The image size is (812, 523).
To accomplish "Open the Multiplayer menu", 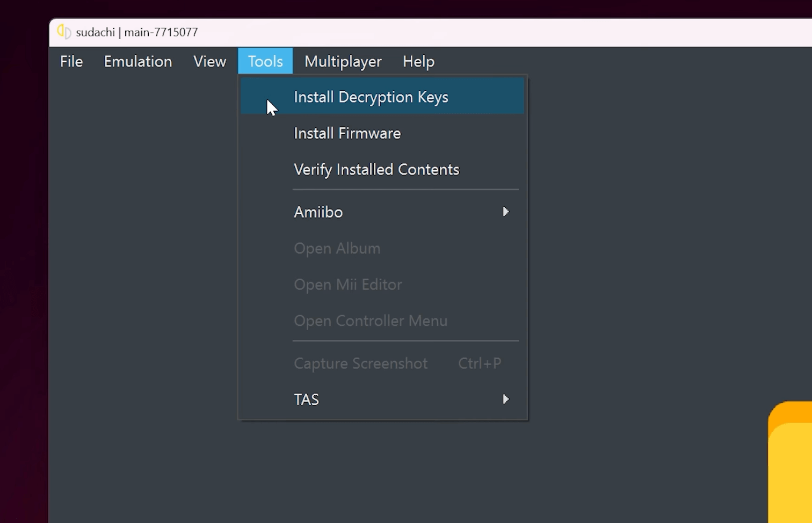I will coord(343,61).
